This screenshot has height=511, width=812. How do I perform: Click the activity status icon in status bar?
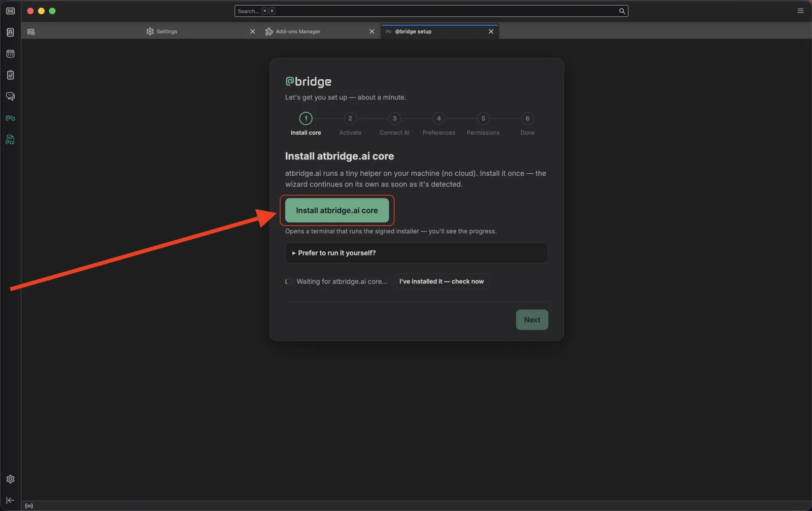point(29,506)
